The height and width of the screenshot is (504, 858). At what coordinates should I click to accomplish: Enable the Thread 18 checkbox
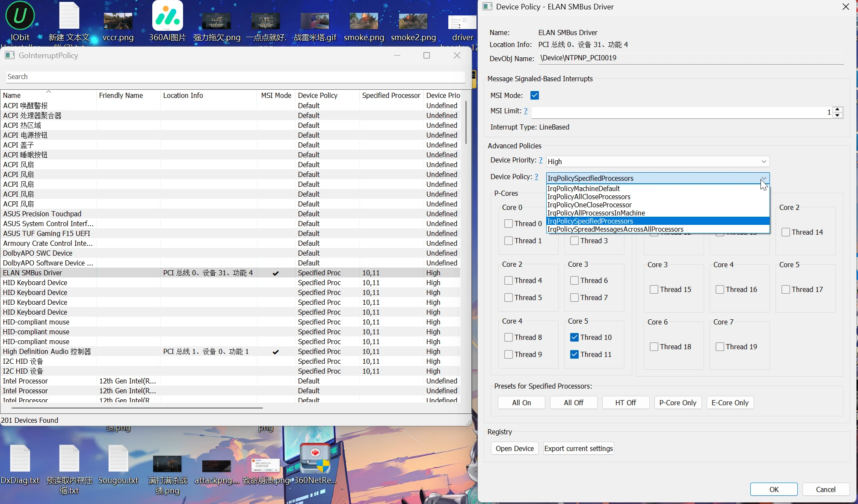(x=654, y=347)
